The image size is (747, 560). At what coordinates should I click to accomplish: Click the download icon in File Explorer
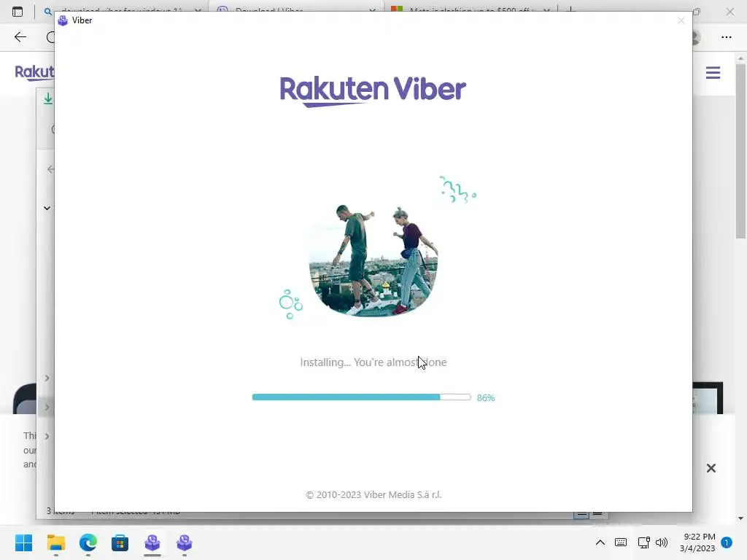[x=48, y=98]
